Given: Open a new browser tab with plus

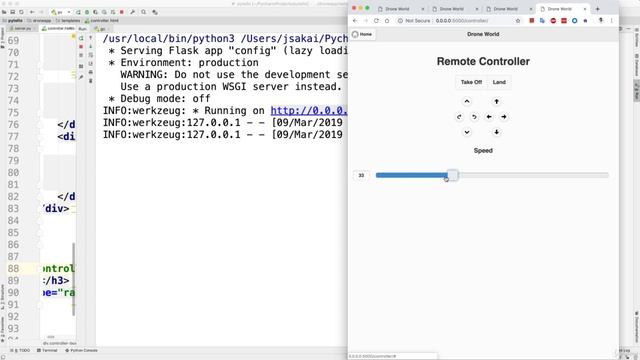Looking at the screenshot, I should pos(598,9).
